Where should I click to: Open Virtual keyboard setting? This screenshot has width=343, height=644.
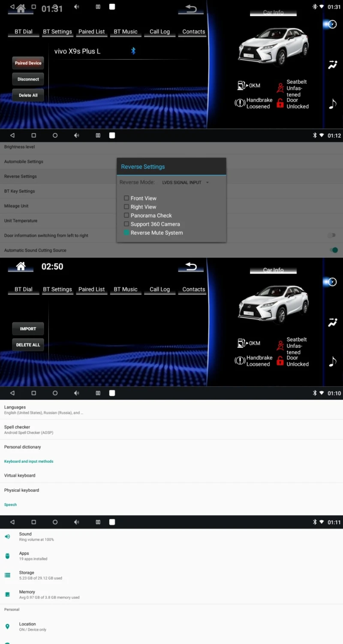[171, 475]
